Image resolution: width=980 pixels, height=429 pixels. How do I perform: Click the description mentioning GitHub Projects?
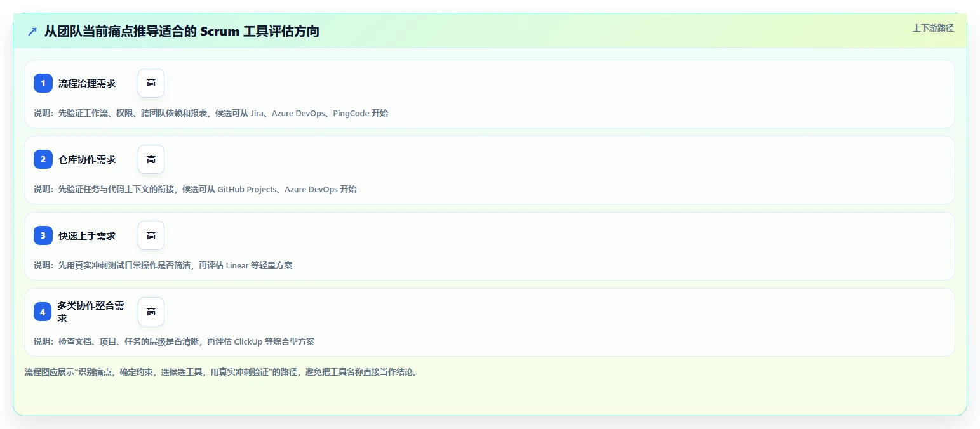(x=195, y=189)
